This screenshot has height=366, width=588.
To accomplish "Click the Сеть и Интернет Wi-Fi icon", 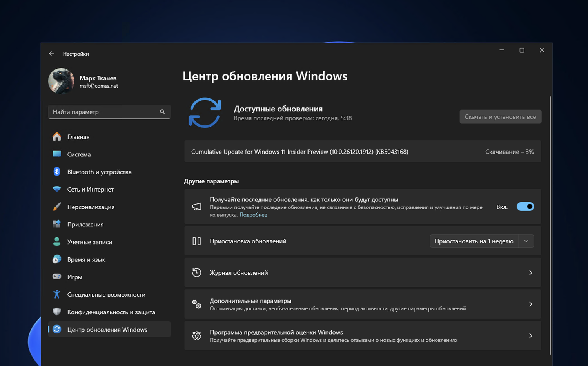I will [57, 189].
